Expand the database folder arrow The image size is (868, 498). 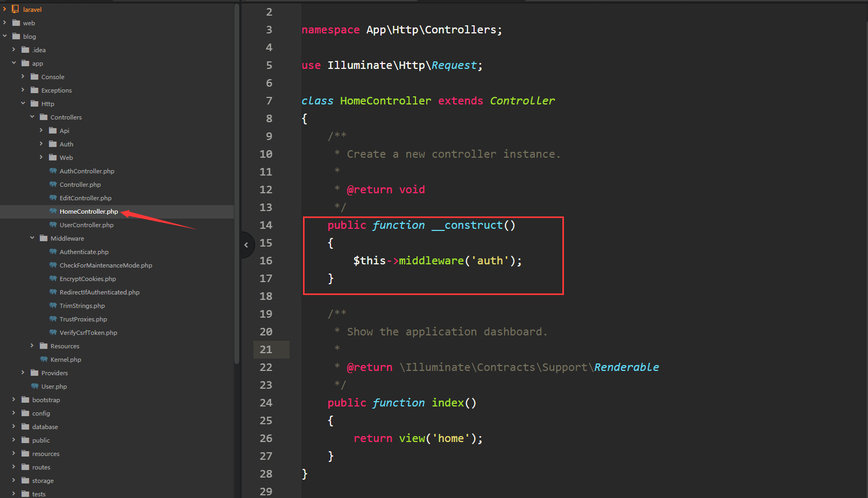[14, 426]
